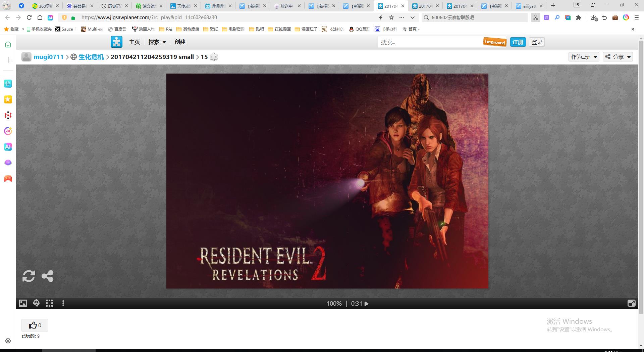Enter fullscreen mode for the puzzle
This screenshot has height=352, width=644.
coord(631,303)
